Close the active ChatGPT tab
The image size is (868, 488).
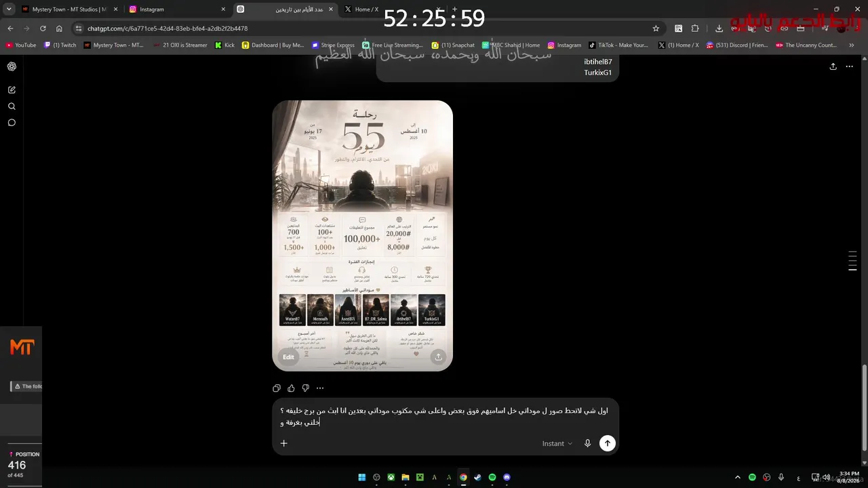[330, 9]
